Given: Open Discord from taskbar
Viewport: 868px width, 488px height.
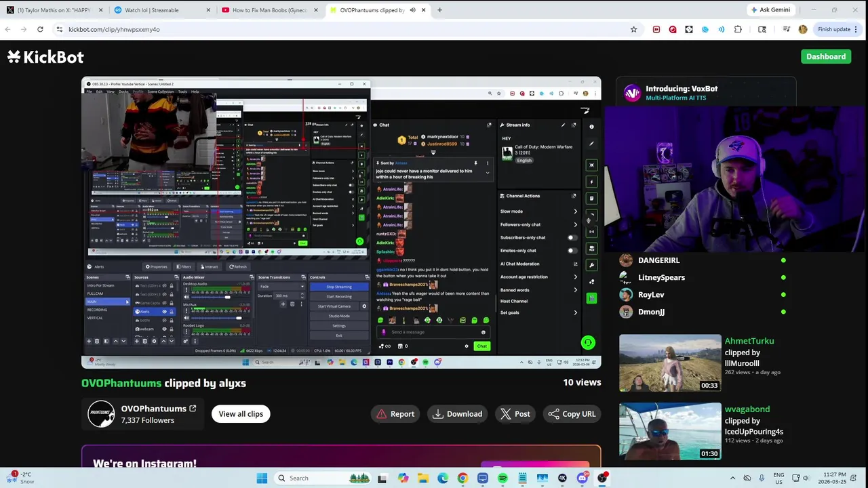Looking at the screenshot, I should [x=582, y=479].
